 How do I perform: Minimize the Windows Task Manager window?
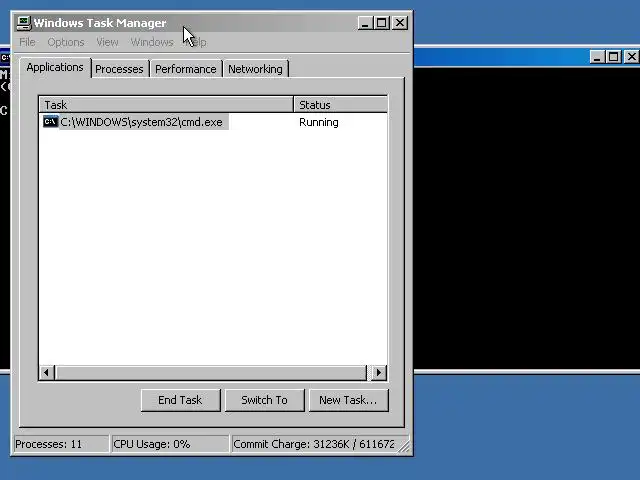tap(365, 23)
